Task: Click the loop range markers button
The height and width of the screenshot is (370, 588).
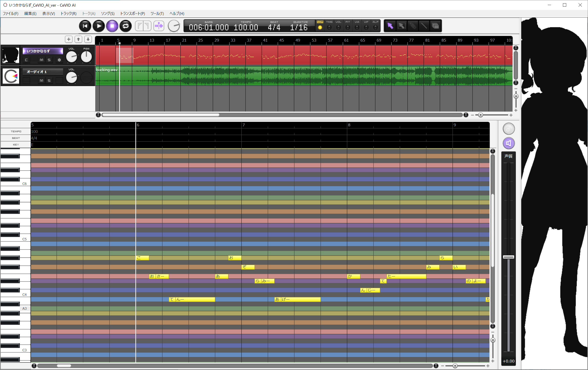Action: point(143,26)
